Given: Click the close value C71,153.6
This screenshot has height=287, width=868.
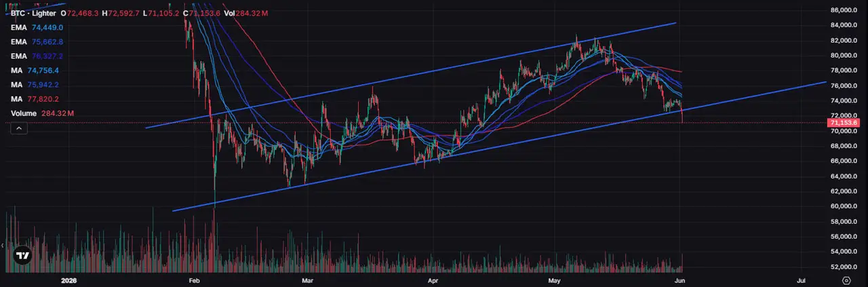Looking at the screenshot, I should coord(201,13).
